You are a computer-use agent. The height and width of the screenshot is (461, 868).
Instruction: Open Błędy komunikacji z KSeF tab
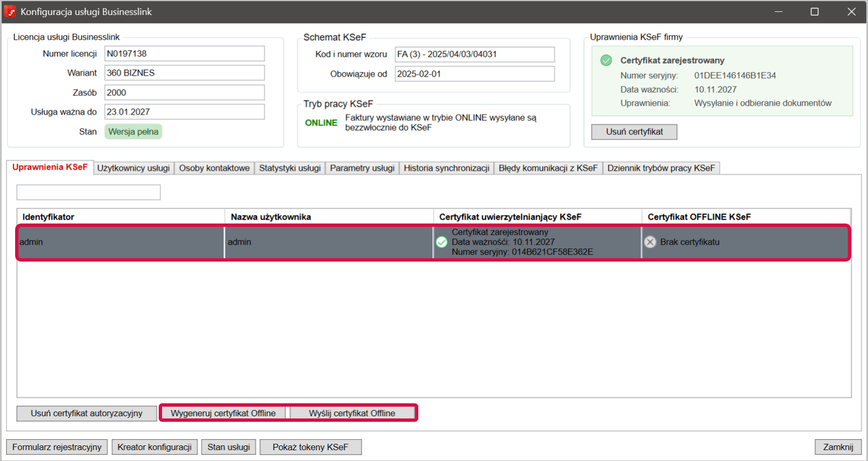coord(548,168)
